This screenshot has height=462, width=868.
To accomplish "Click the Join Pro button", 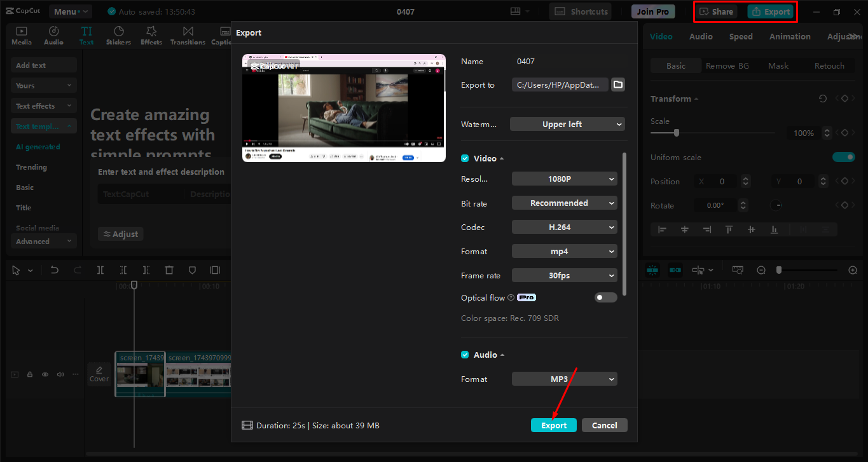I will coord(653,11).
